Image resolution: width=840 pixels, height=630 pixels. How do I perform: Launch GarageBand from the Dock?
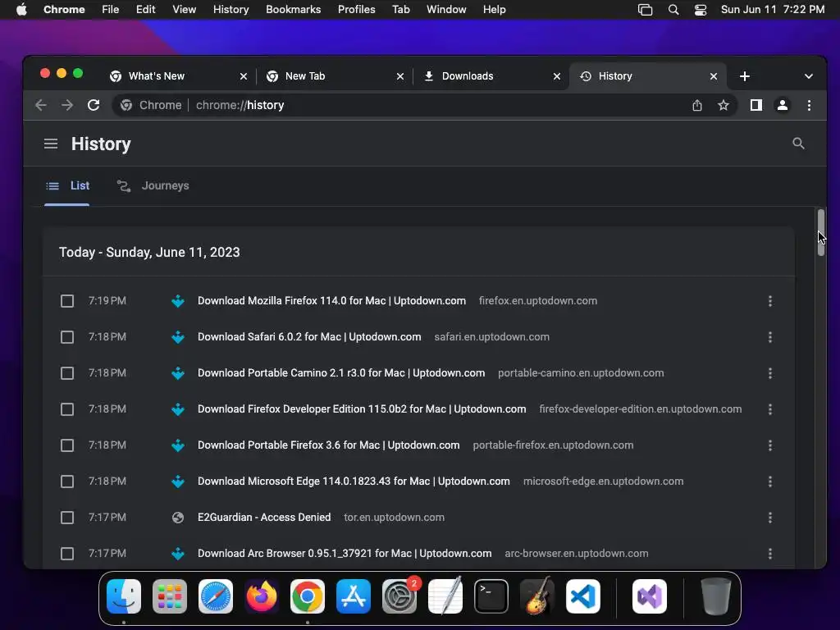[537, 596]
